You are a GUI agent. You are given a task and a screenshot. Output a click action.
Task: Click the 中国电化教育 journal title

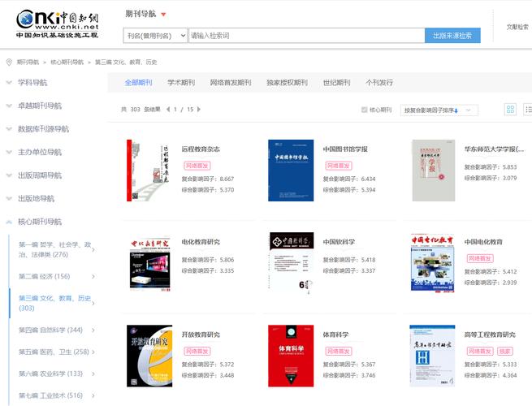point(483,242)
